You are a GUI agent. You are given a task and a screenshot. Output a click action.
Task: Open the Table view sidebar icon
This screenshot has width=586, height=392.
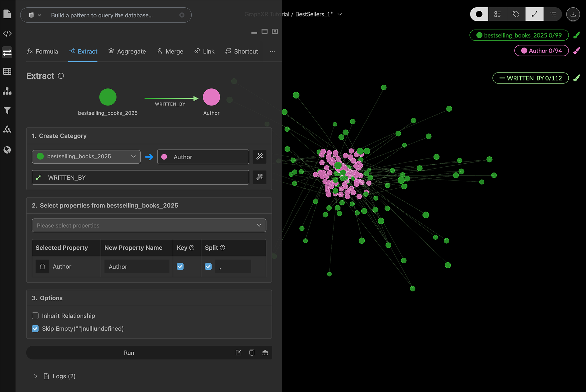pos(7,72)
